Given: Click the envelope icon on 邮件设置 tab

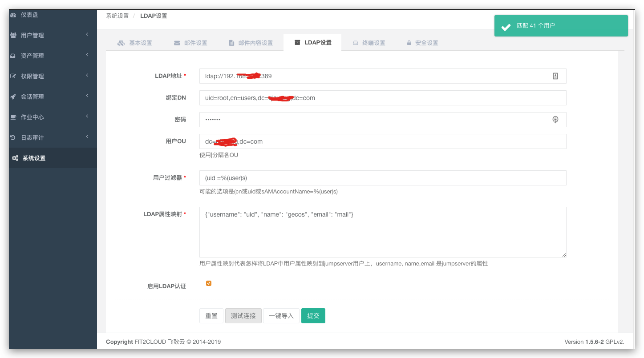Looking at the screenshot, I should pyautogui.click(x=177, y=43).
